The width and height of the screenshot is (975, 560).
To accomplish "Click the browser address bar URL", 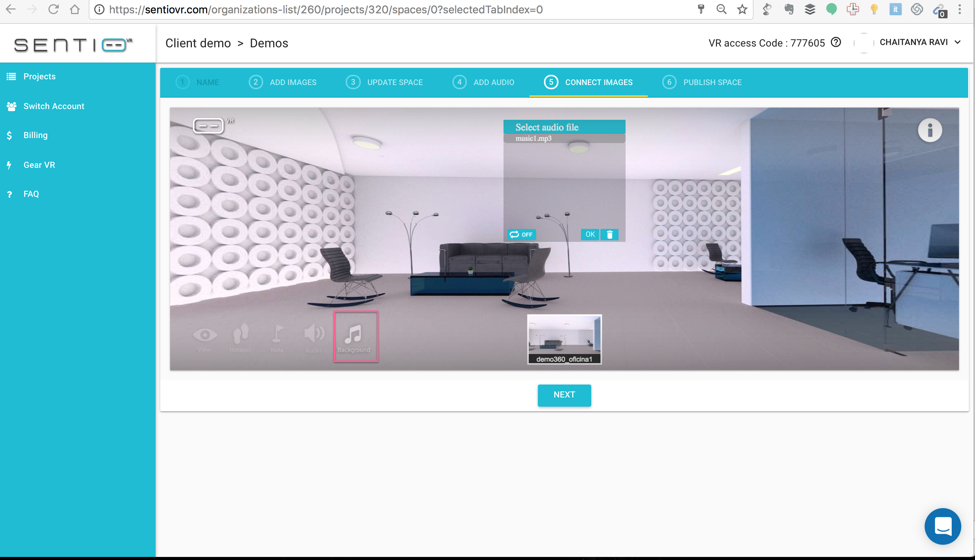I will (326, 9).
